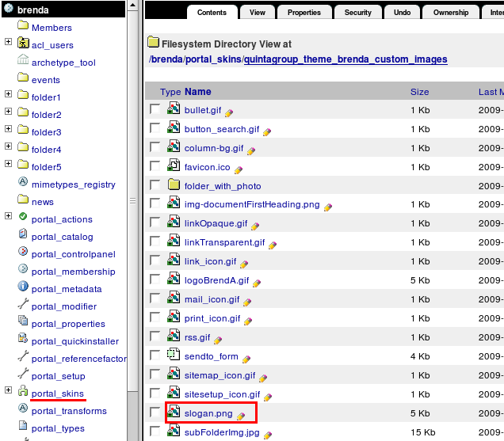Screen dimensions: 504x441
Task: Switch to the Properties tab
Action: pos(304,13)
